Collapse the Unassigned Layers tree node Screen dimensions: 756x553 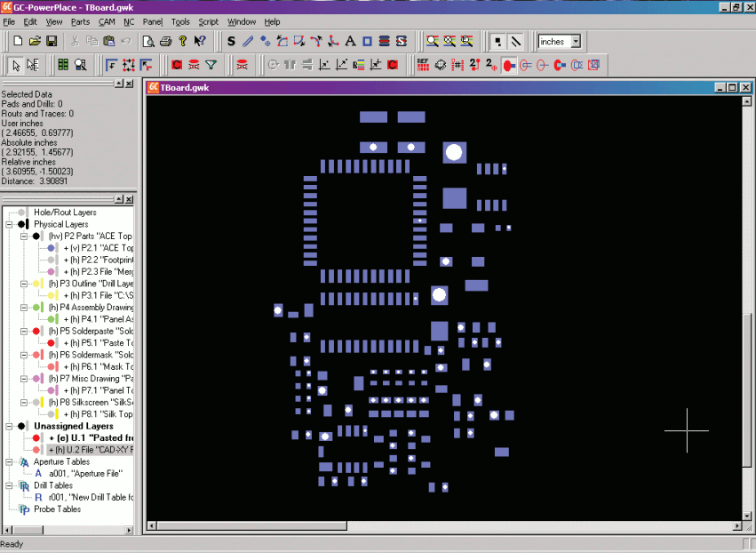[9, 426]
